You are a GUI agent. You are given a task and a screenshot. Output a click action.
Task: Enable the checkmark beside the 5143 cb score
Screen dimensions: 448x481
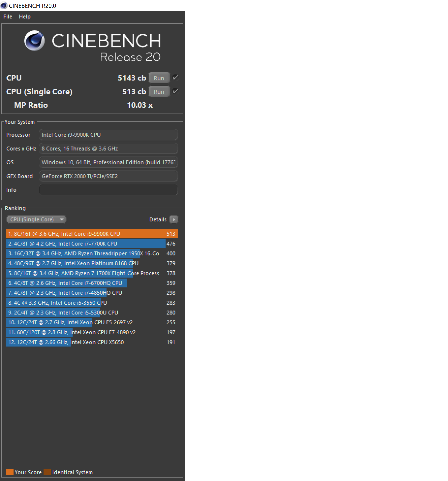175,77
